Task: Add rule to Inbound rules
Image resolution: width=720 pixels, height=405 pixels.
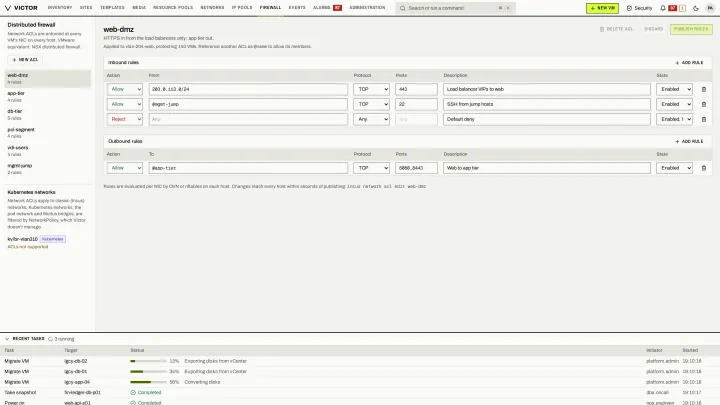Action: point(689,62)
